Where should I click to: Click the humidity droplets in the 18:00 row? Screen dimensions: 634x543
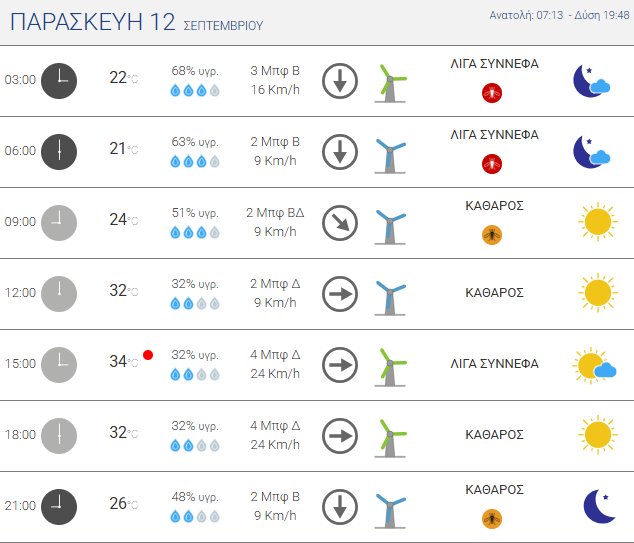pos(195,445)
